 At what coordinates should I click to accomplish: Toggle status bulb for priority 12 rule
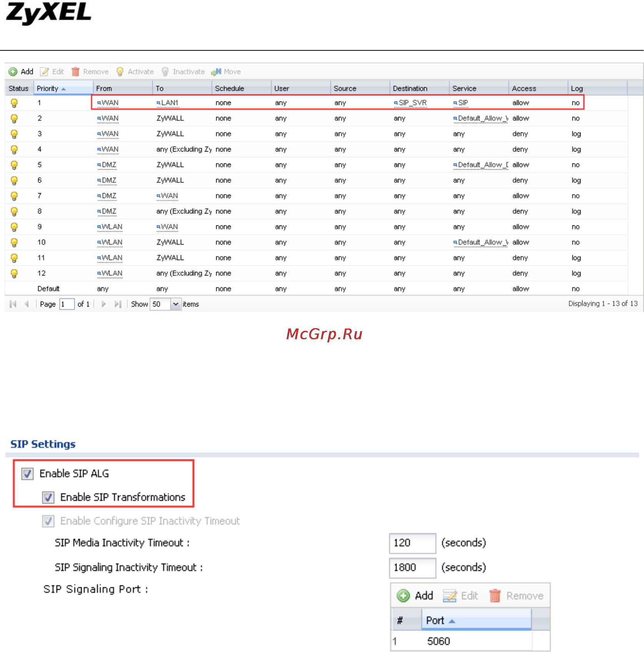click(14, 273)
